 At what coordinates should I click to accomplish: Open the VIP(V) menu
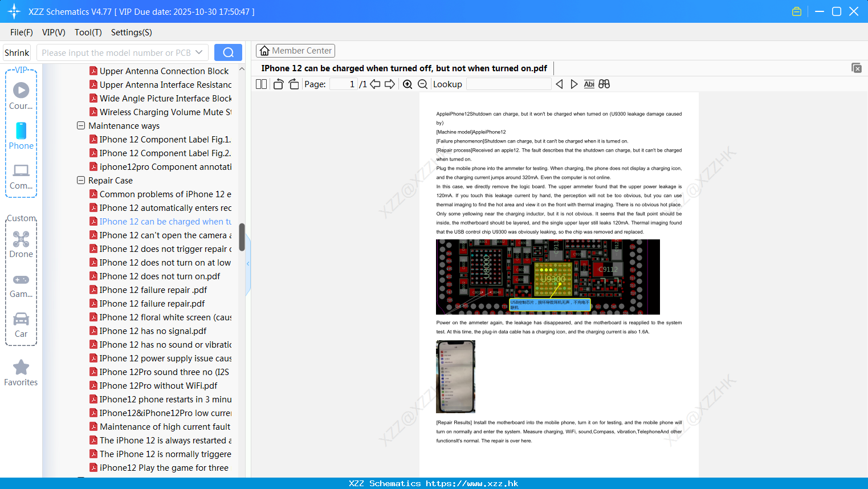[x=54, y=32]
